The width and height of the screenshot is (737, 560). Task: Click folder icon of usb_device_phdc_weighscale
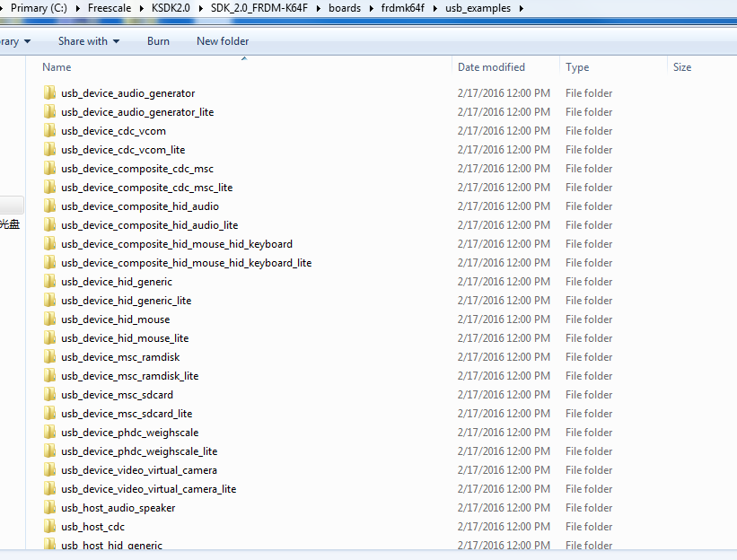pyautogui.click(x=49, y=432)
